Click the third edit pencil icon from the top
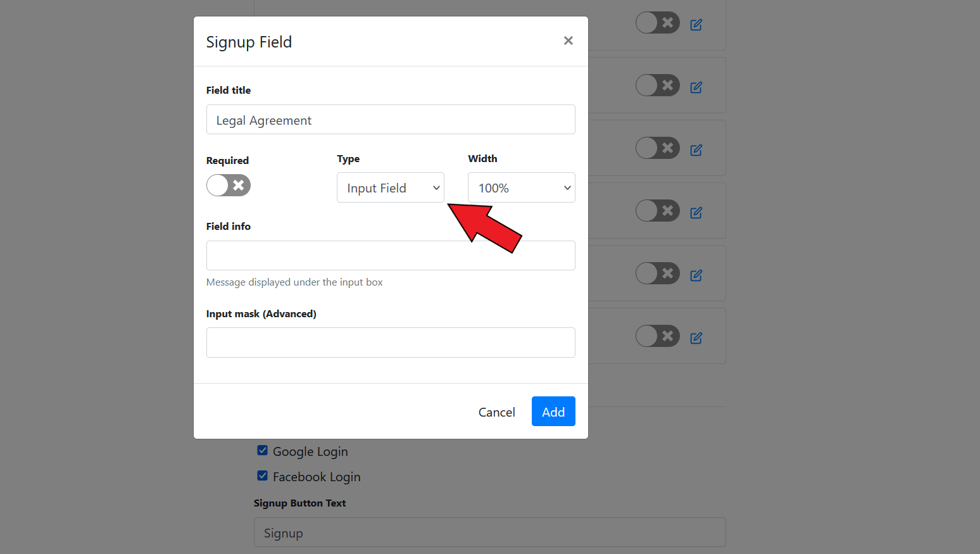Image resolution: width=980 pixels, height=554 pixels. coord(696,150)
